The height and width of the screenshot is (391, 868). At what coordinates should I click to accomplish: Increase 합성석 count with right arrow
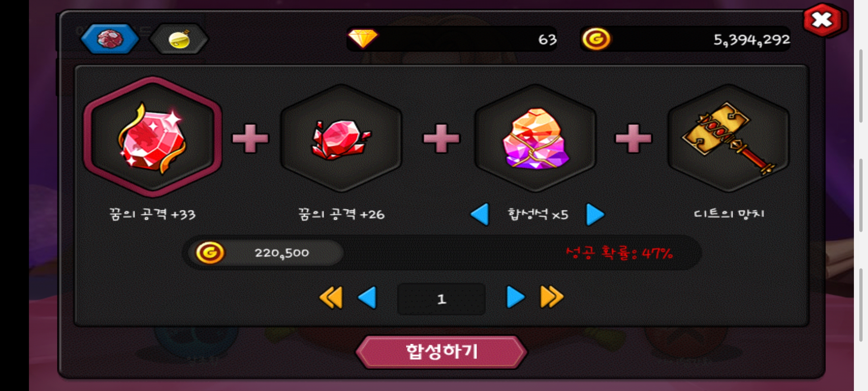(595, 214)
